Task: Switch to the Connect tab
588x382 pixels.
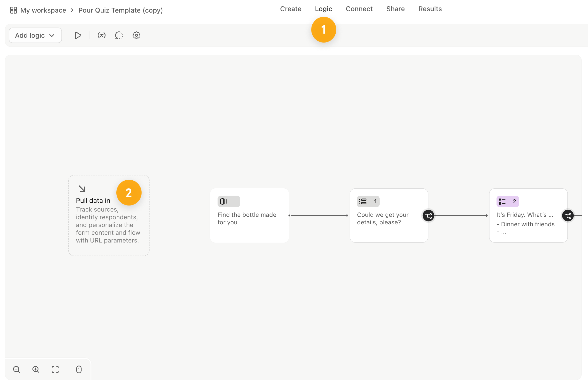Action: click(359, 9)
